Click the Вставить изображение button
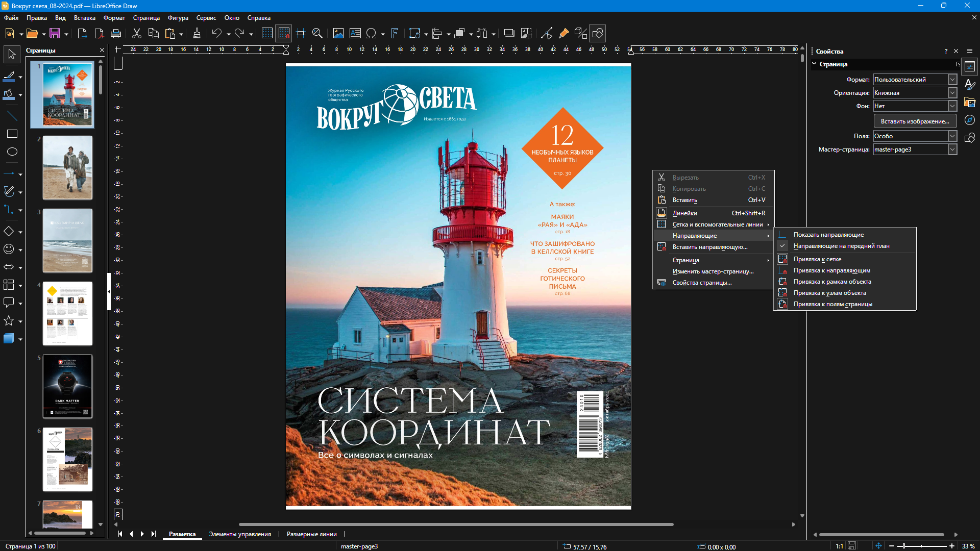Viewport: 980px width, 551px height. (915, 121)
